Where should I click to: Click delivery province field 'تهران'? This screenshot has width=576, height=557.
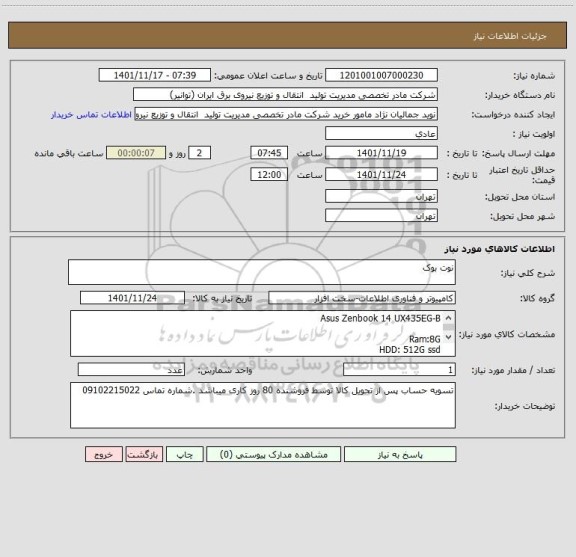[x=381, y=197]
